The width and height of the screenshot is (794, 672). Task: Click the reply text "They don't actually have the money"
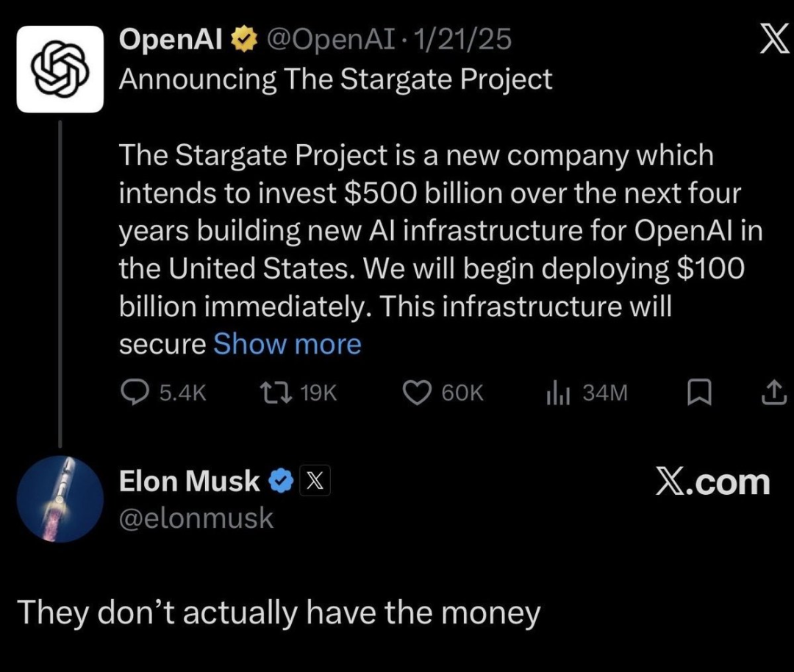(278, 612)
